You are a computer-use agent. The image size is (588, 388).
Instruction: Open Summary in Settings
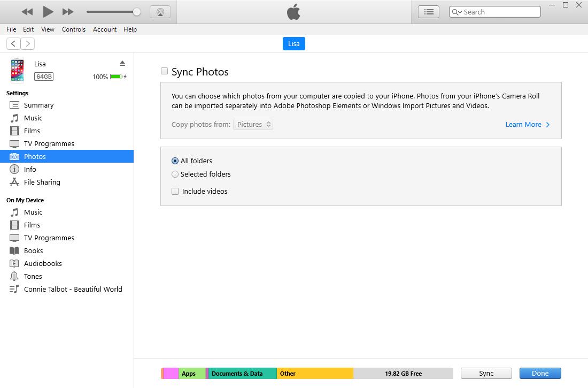click(x=67, y=105)
